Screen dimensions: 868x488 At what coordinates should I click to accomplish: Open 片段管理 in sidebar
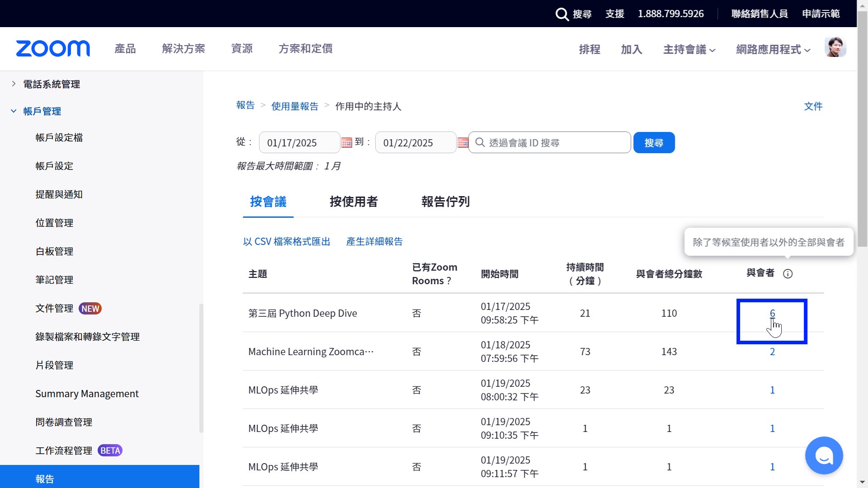tap(54, 365)
